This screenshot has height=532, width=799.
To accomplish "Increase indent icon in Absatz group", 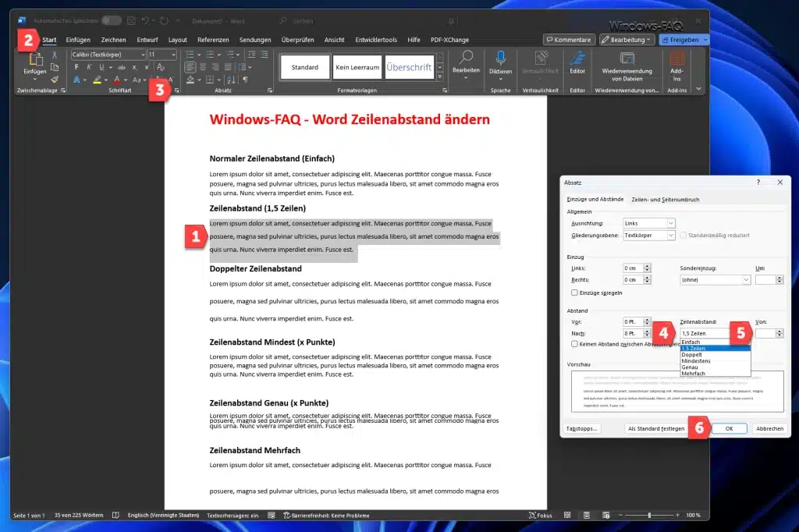I will [x=264, y=55].
